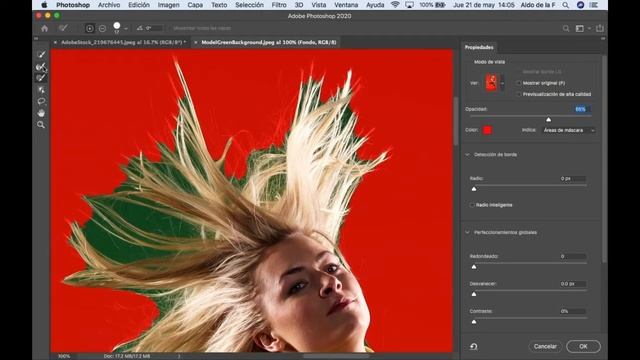Select the Lasso tool
This screenshot has height=360, width=640.
pos(41,101)
